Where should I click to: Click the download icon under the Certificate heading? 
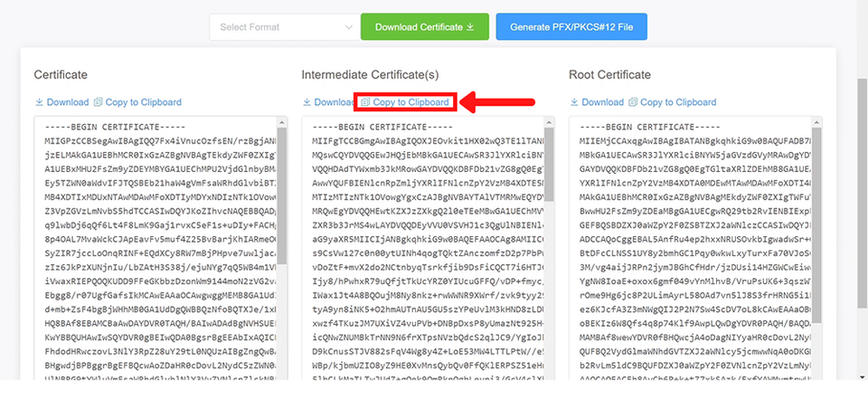tap(39, 102)
